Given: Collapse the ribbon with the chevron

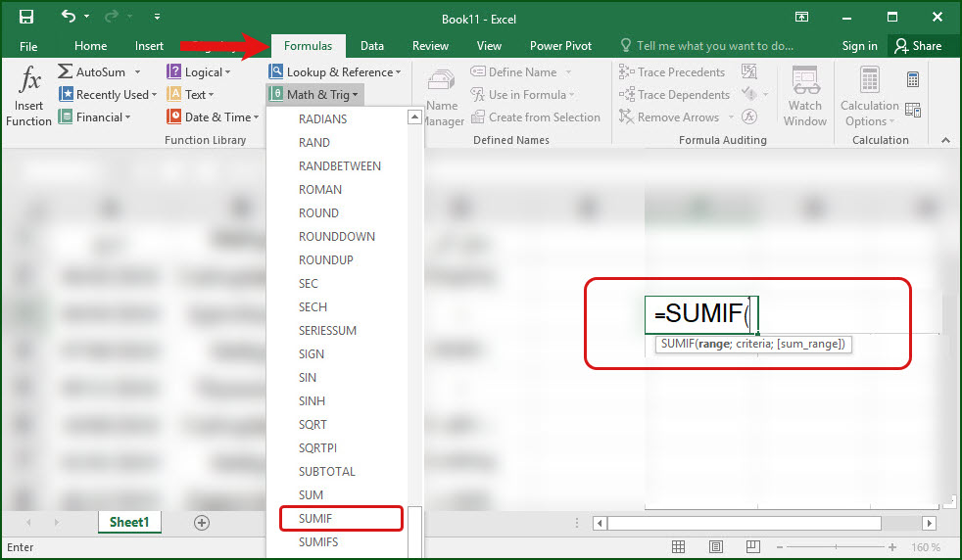Looking at the screenshot, I should click(x=945, y=140).
